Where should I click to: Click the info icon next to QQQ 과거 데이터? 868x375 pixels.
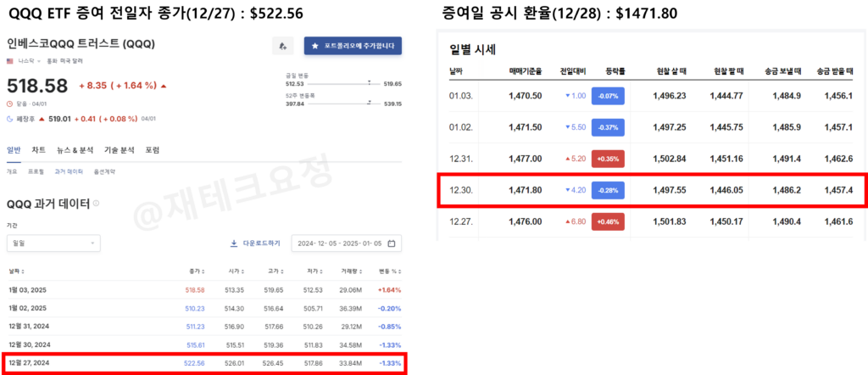tap(97, 204)
